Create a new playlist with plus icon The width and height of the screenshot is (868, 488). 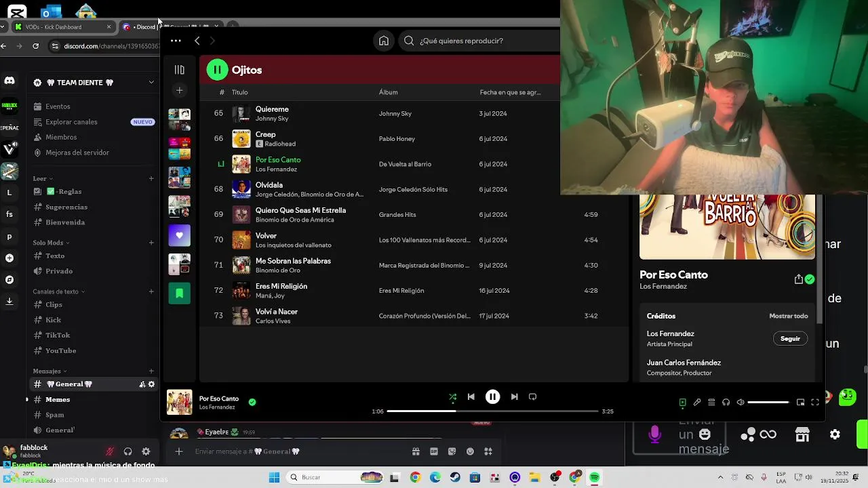pos(179,90)
